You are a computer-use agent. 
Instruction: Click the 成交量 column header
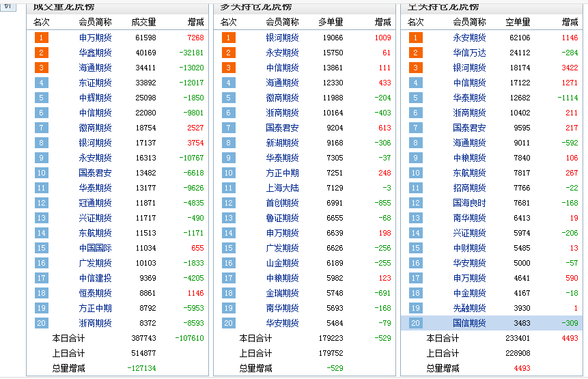click(143, 22)
